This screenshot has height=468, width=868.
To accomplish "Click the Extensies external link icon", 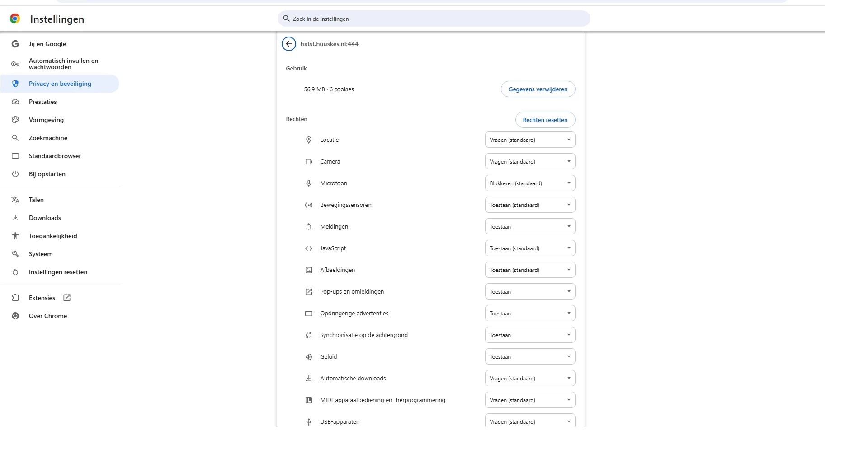I will pyautogui.click(x=67, y=298).
